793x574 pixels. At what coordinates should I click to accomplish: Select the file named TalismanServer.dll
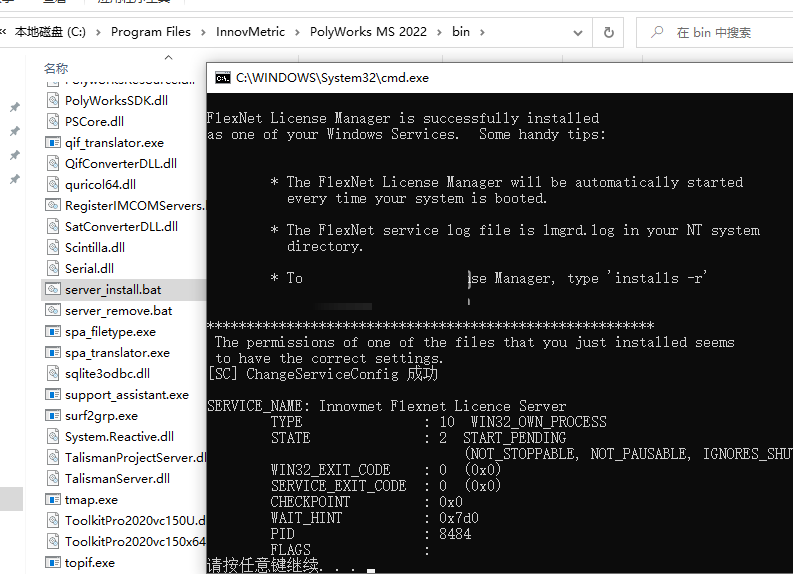pyautogui.click(x=117, y=479)
